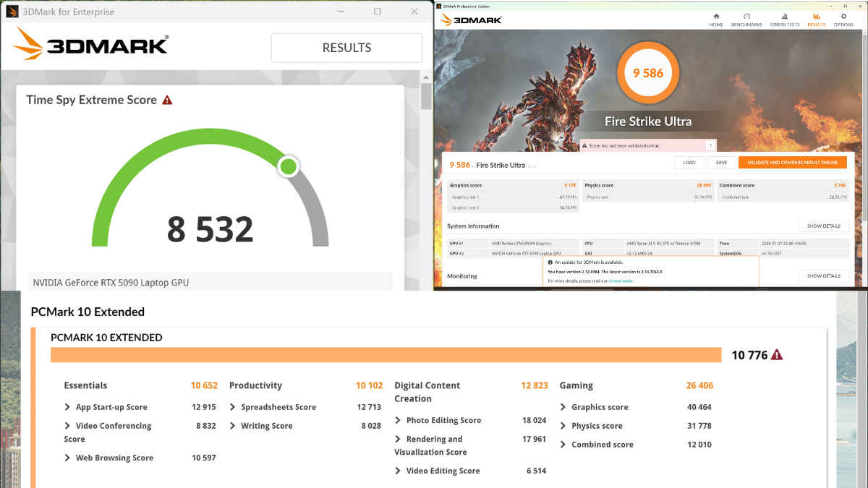Screen dimensions: 868x488
Task: Open the Options gear icon
Action: (x=843, y=16)
